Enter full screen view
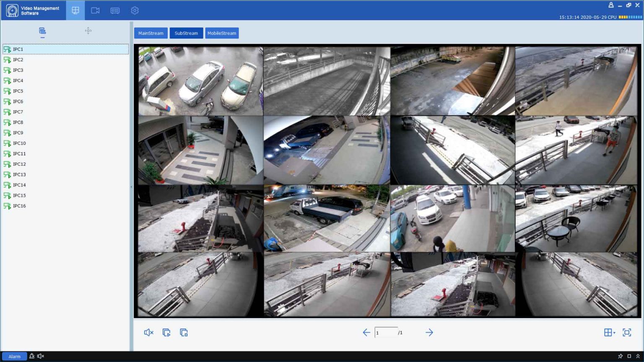This screenshot has height=362, width=644. [627, 332]
